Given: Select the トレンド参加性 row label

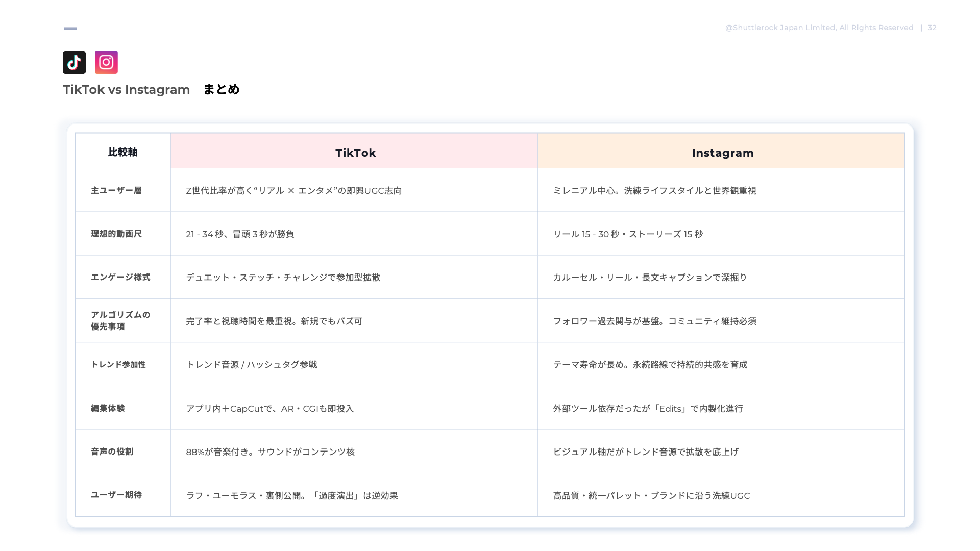Looking at the screenshot, I should [118, 364].
